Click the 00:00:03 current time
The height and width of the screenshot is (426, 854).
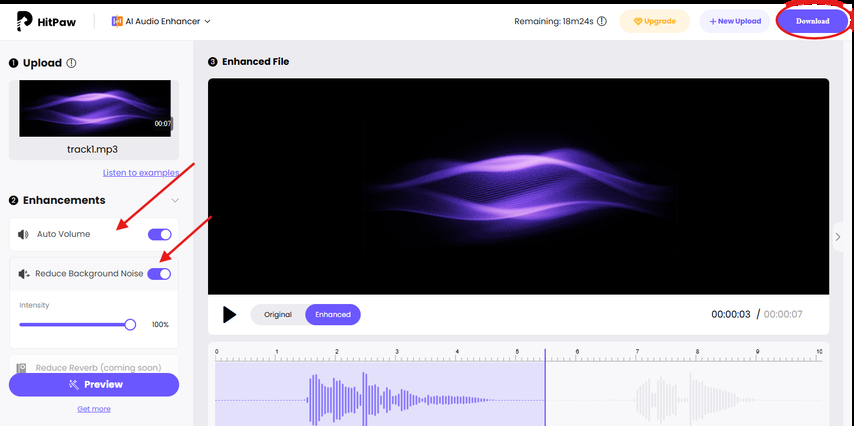730,314
